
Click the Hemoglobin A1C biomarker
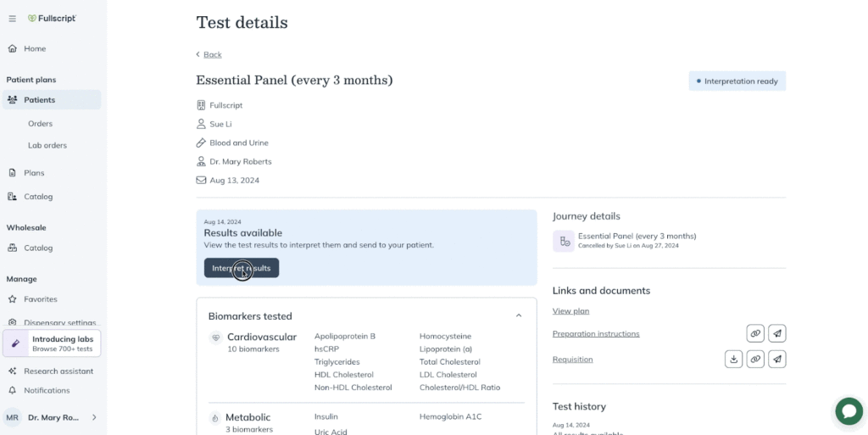click(x=451, y=416)
